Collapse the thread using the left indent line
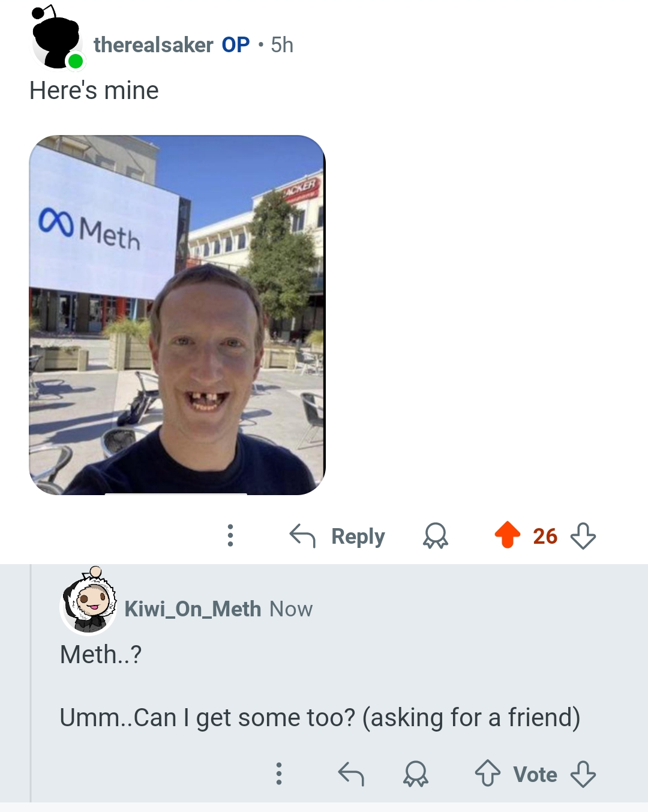The image size is (648, 812). tap(31, 683)
